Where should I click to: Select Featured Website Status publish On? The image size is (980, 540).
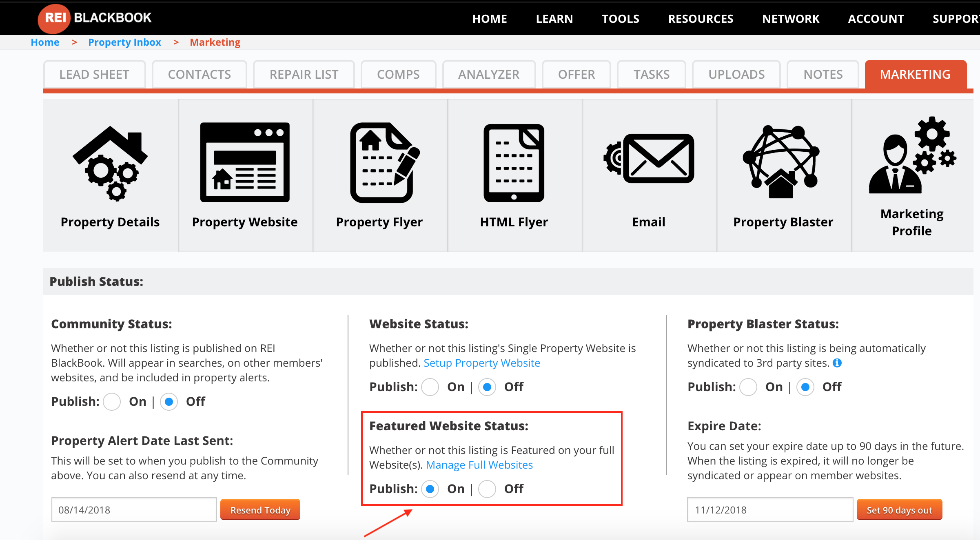pos(430,489)
